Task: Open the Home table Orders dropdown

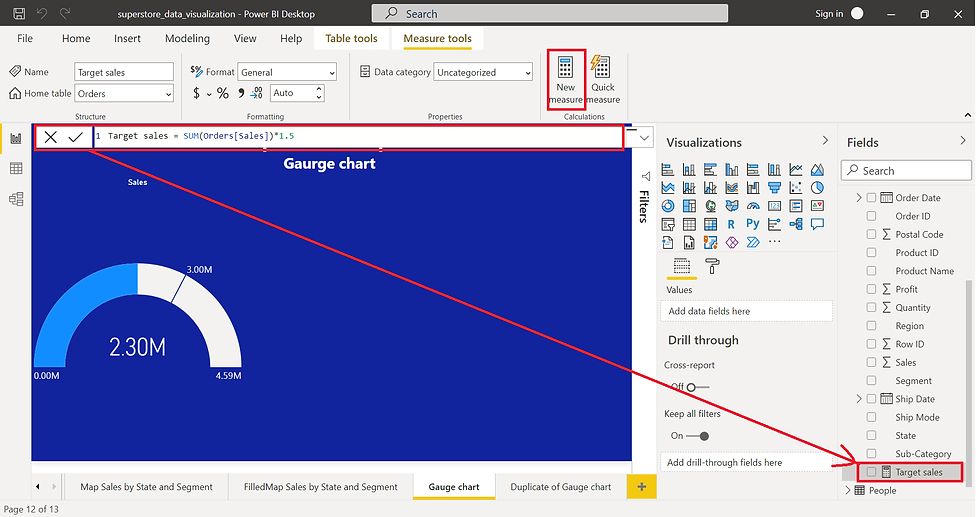Action: point(124,94)
